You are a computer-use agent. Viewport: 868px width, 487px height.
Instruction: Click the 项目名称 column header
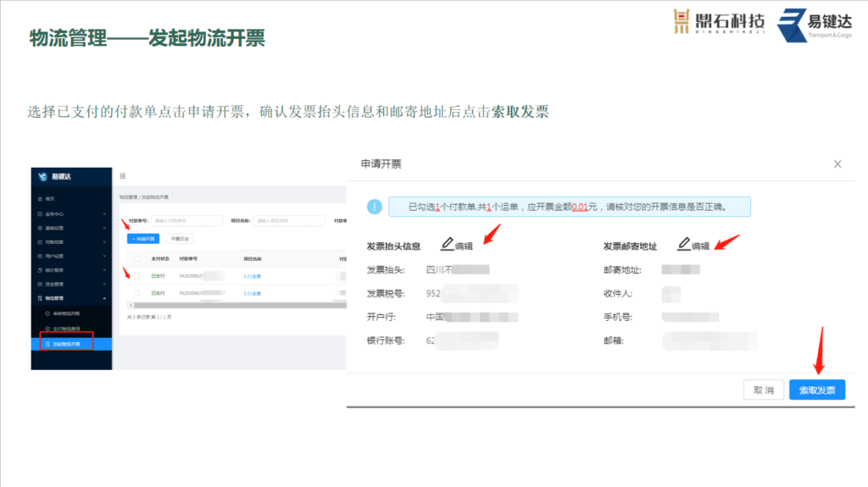(x=253, y=259)
